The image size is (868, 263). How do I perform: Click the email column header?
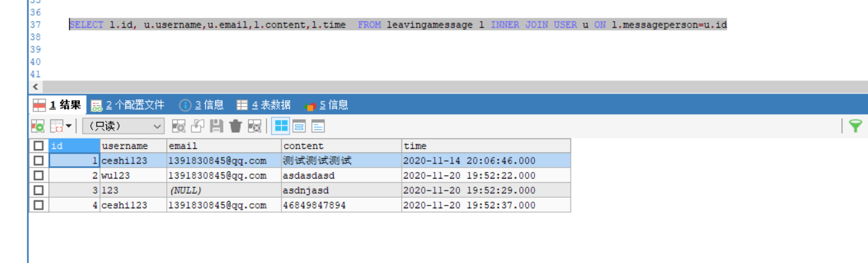click(x=224, y=146)
